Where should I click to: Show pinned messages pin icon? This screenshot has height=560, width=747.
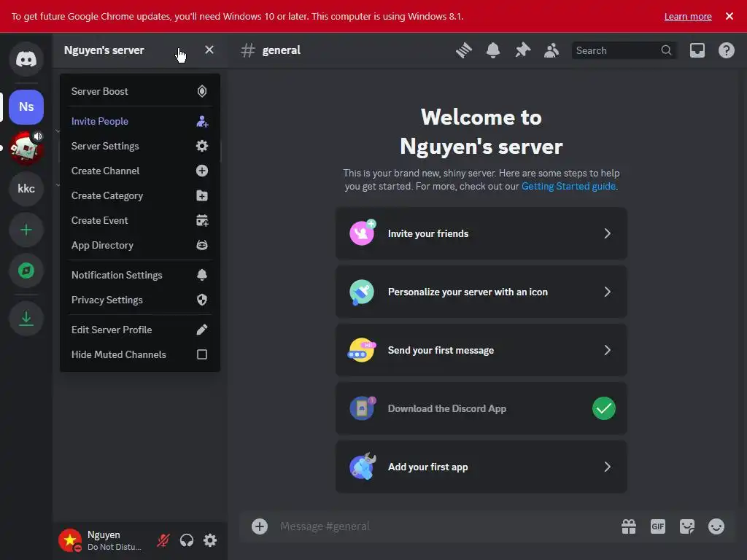[x=522, y=50]
